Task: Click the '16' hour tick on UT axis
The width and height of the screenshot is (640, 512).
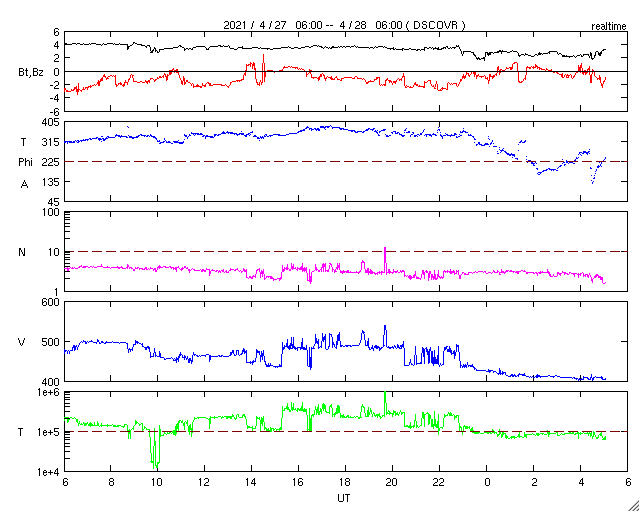Action: point(298,483)
